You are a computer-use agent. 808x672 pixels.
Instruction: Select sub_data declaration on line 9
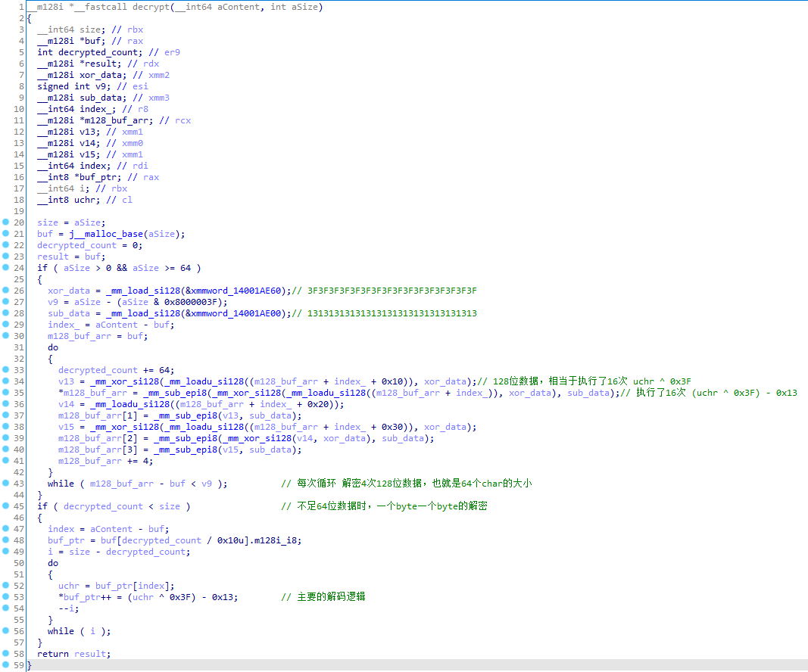(x=101, y=98)
